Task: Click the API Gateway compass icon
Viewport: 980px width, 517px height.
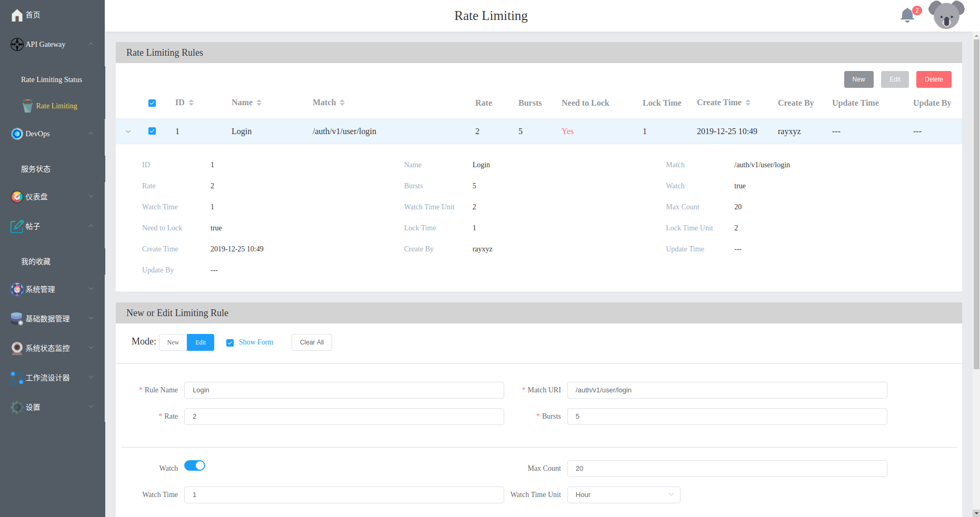Action: (x=17, y=45)
